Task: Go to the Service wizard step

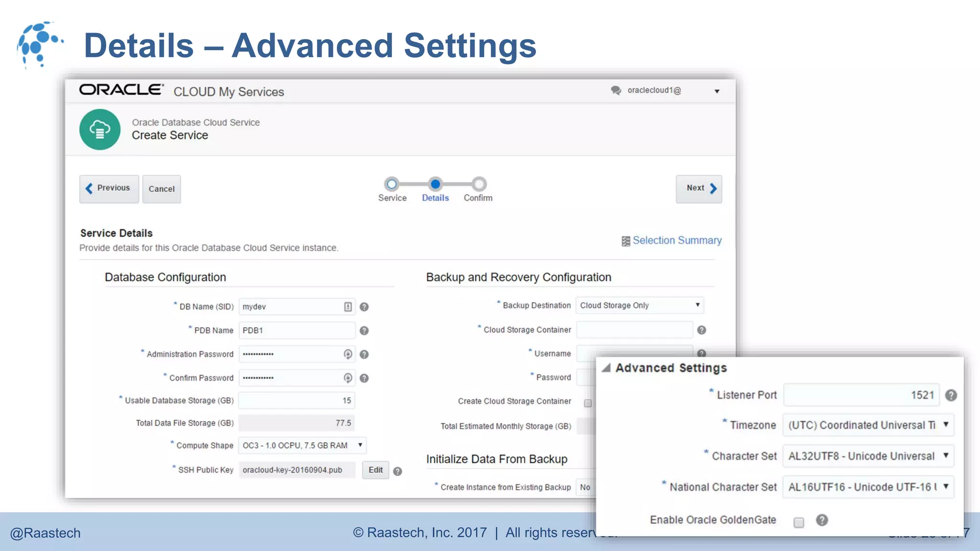Action: click(x=392, y=184)
